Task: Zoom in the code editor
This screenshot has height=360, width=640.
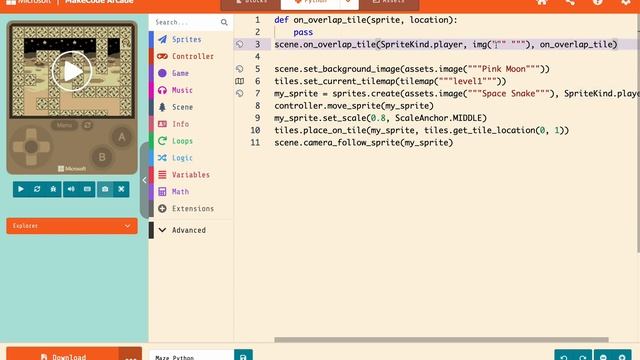Action: (x=622, y=355)
